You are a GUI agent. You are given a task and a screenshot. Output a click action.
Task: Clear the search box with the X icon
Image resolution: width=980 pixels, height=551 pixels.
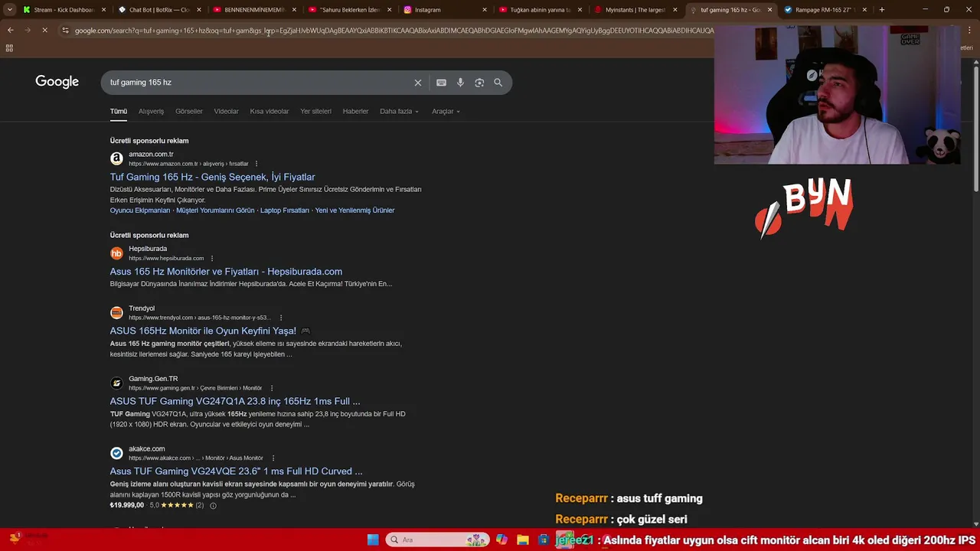pyautogui.click(x=418, y=83)
